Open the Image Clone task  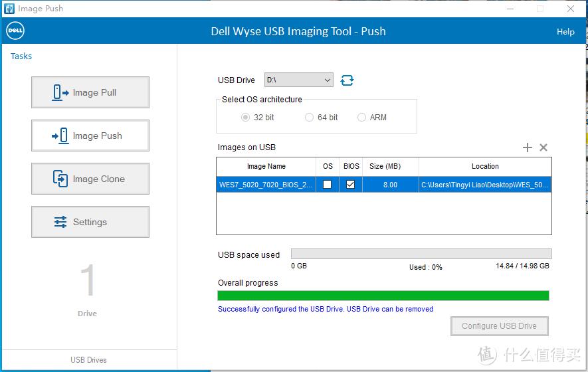[x=90, y=179]
